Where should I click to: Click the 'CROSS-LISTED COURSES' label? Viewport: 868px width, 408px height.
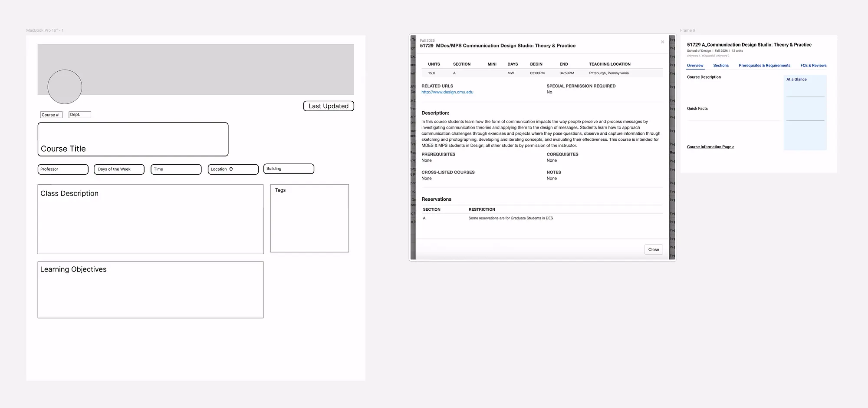[x=448, y=172]
